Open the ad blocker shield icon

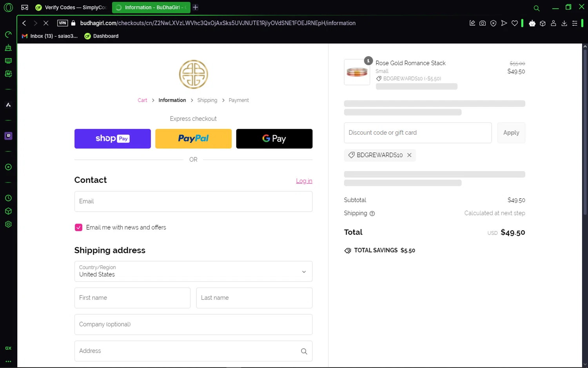pos(494,23)
